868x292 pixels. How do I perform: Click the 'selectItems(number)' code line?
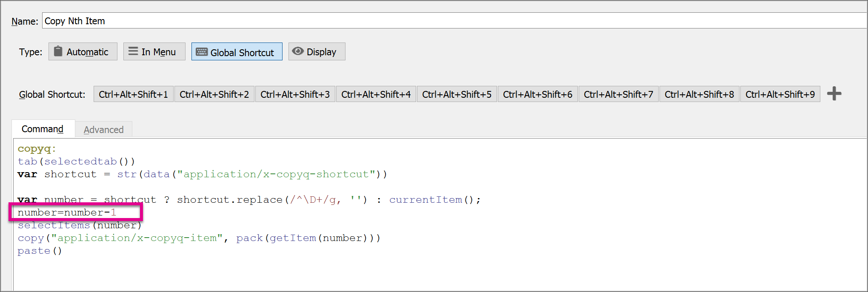tap(80, 225)
